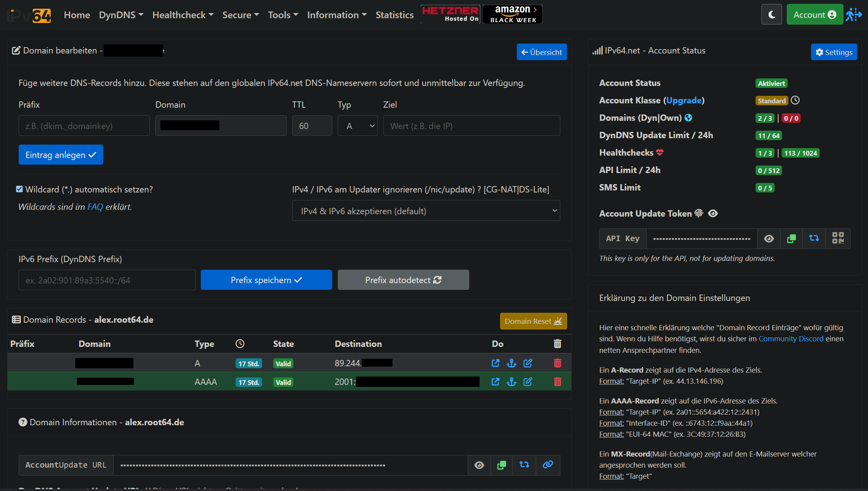Toggle dark mode moon button
The width and height of the screenshot is (868, 491).
coord(771,15)
